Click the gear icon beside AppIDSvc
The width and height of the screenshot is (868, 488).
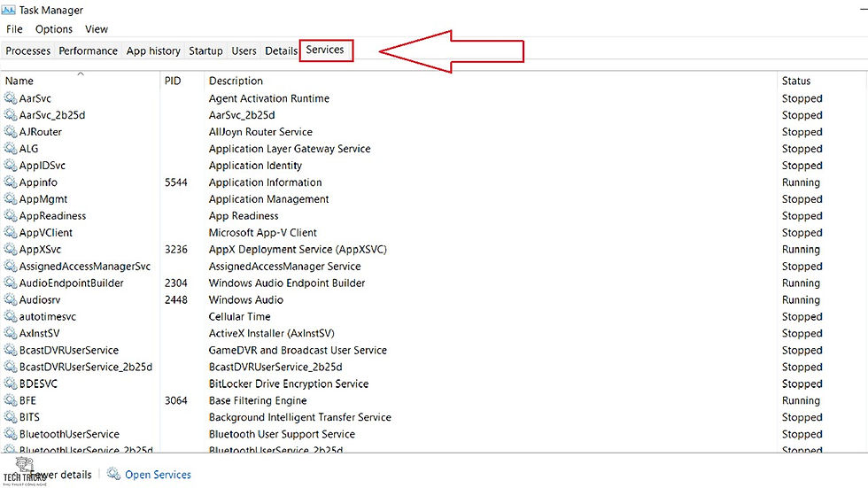(x=11, y=166)
